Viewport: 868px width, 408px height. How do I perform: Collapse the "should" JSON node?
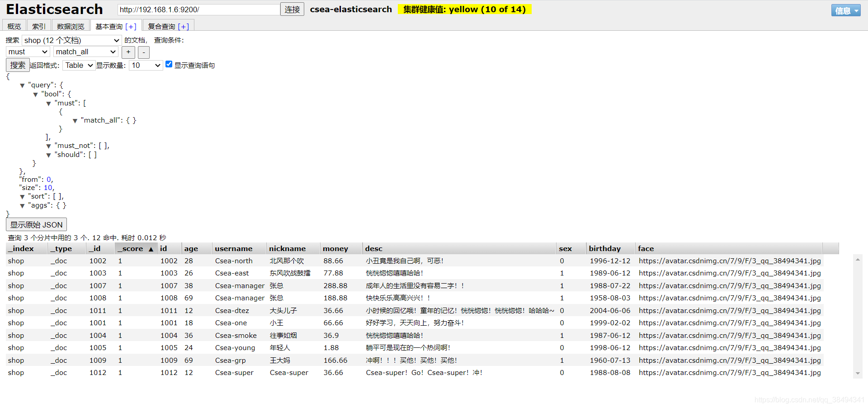click(48, 155)
